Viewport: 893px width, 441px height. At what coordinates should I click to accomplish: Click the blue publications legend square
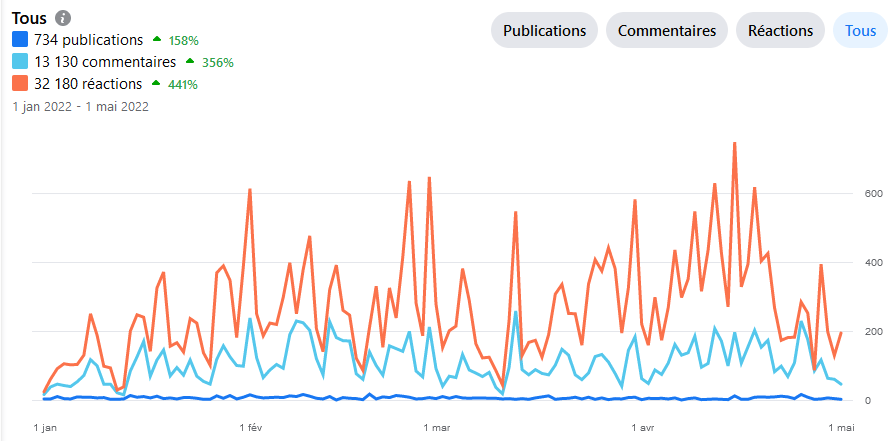tap(20, 40)
